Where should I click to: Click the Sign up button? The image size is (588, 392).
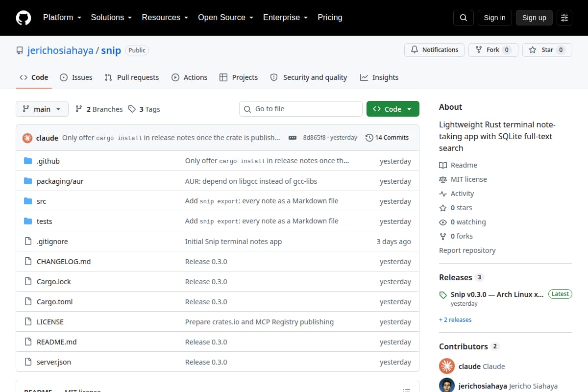click(534, 18)
